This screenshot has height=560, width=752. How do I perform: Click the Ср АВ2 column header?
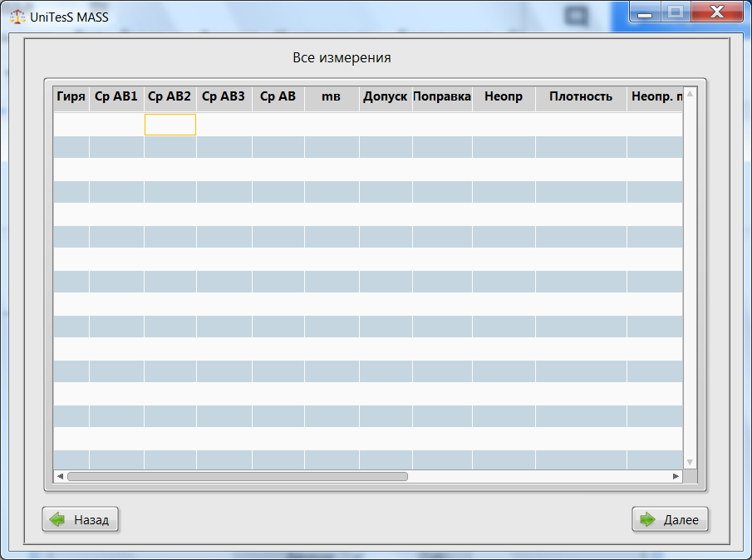pyautogui.click(x=170, y=96)
